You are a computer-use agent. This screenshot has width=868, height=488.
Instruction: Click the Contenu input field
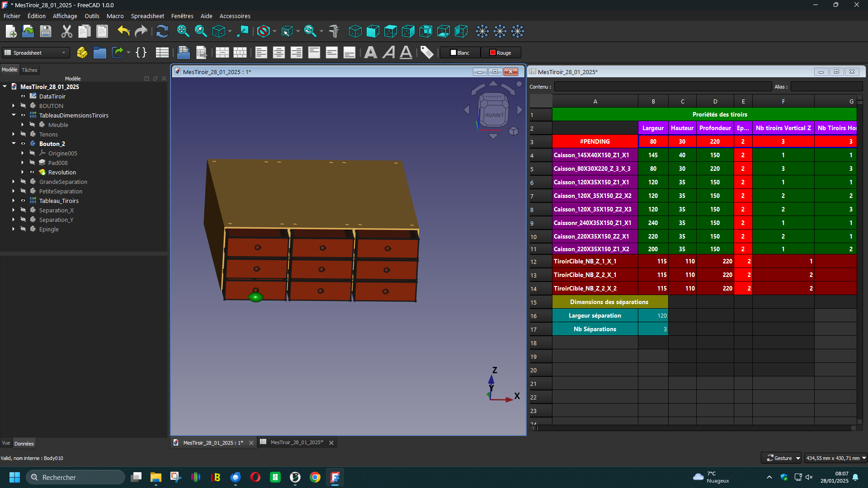662,87
